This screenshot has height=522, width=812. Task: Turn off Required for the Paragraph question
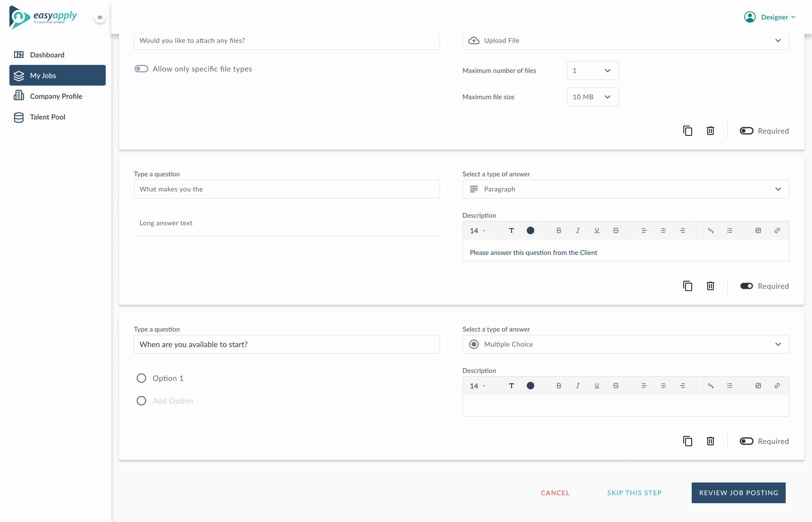(746, 286)
